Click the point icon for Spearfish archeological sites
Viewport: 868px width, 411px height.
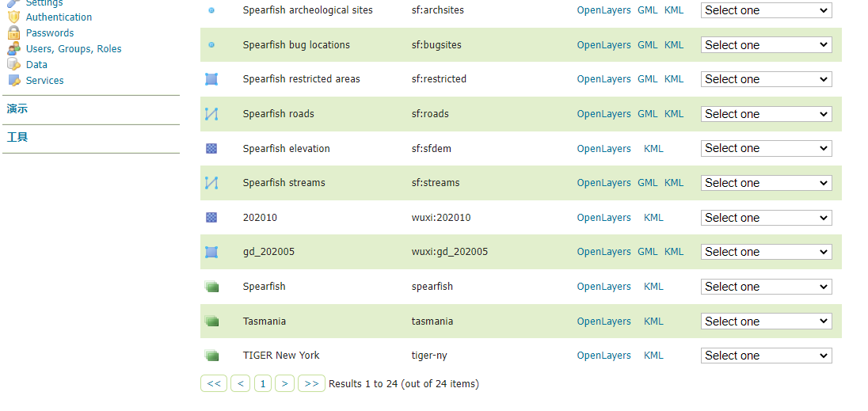pyautogui.click(x=211, y=10)
